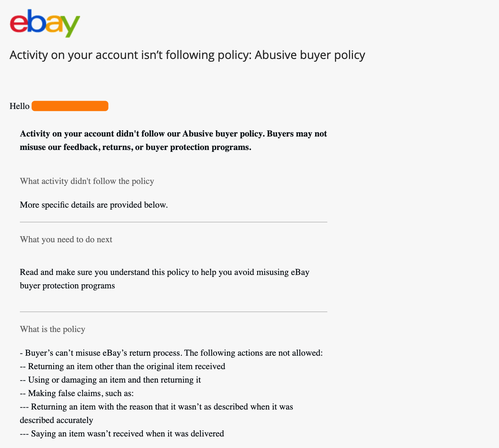Click the "wasn't as described" return reason line

(156, 407)
